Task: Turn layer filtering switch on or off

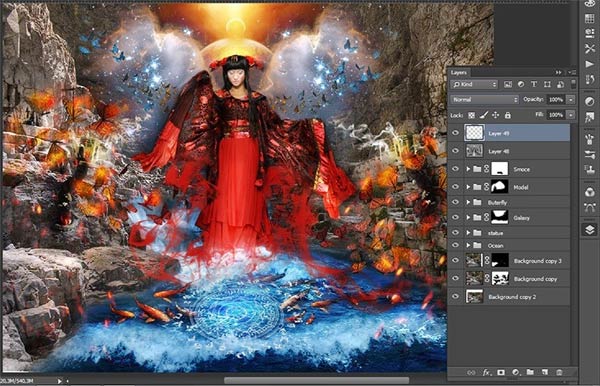Action: coord(573,83)
